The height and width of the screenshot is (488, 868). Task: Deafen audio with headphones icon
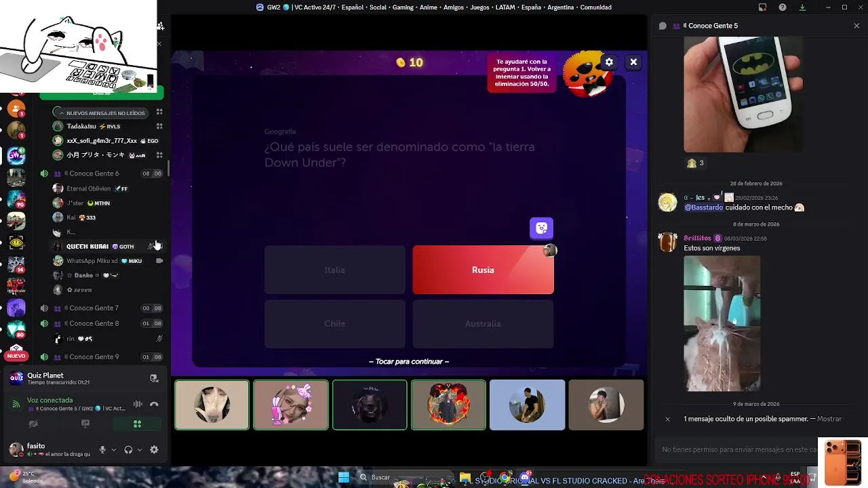[128, 449]
